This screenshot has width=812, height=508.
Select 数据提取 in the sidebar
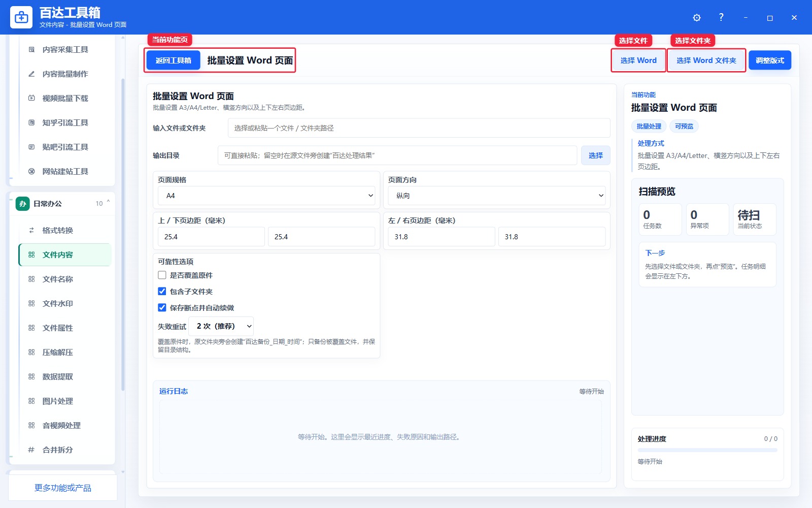click(x=65, y=377)
